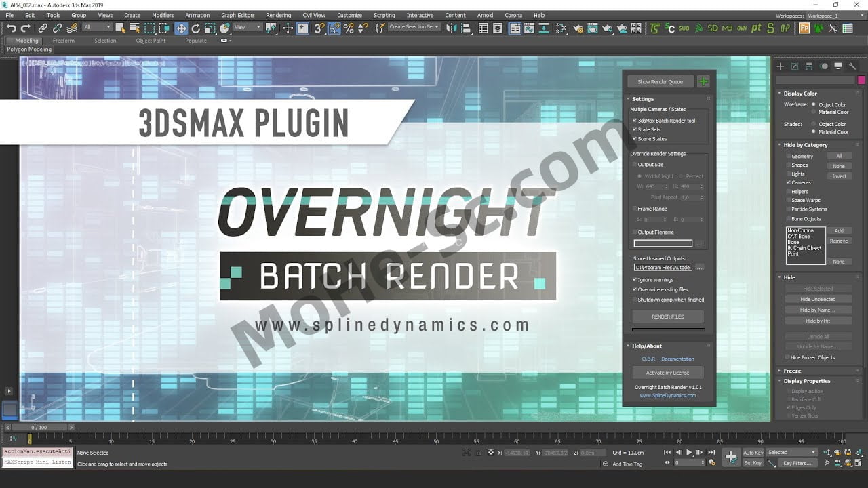Open the Rendering menu

pos(278,15)
